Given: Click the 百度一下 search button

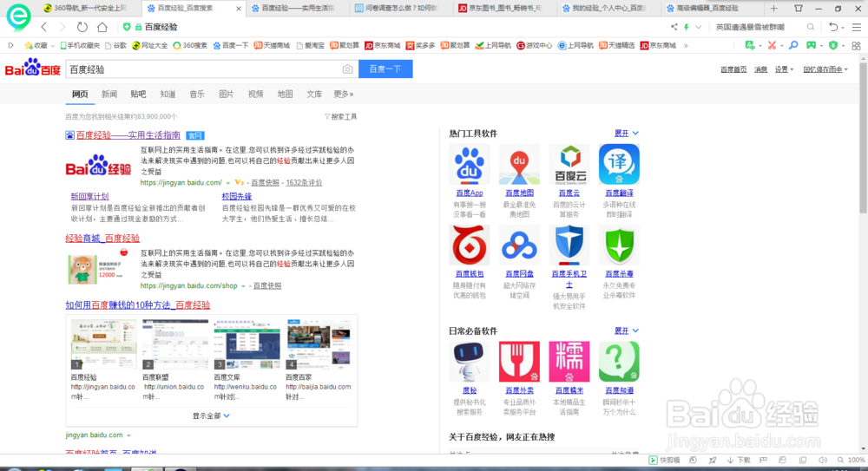Looking at the screenshot, I should click(385, 69).
